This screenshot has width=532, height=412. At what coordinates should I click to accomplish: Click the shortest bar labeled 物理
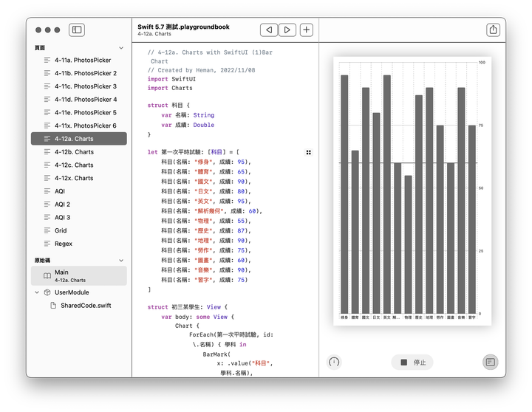(x=408, y=244)
